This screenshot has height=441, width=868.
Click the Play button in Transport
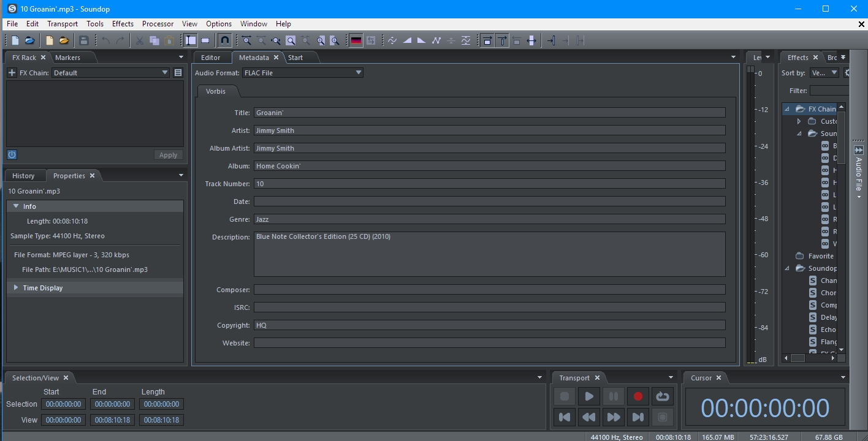(x=588, y=396)
